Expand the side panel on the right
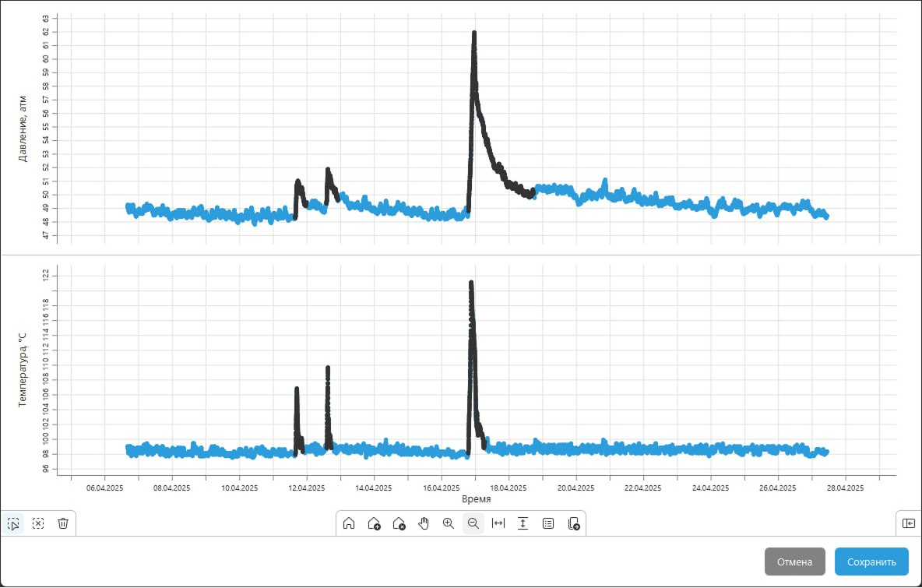 (908, 523)
